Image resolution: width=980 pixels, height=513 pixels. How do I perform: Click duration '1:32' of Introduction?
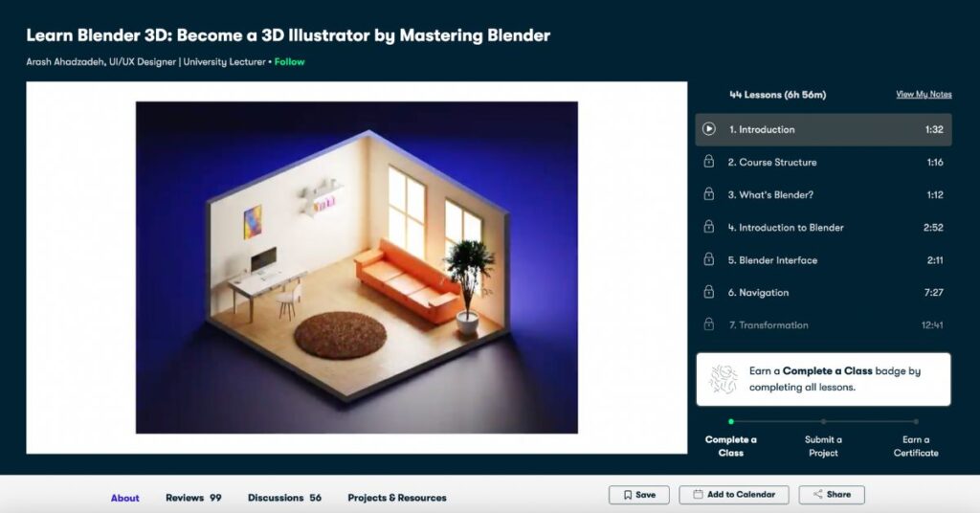[934, 129]
